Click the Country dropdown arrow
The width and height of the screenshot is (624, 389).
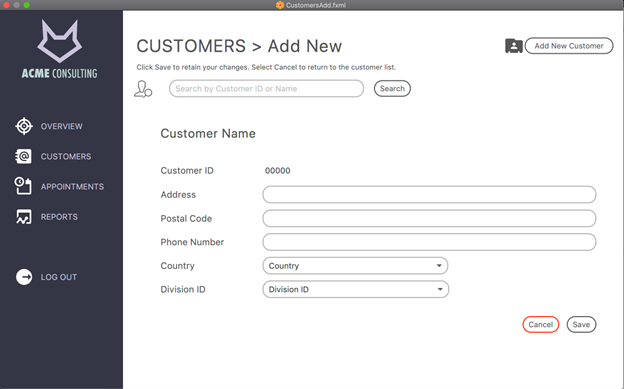pos(439,266)
